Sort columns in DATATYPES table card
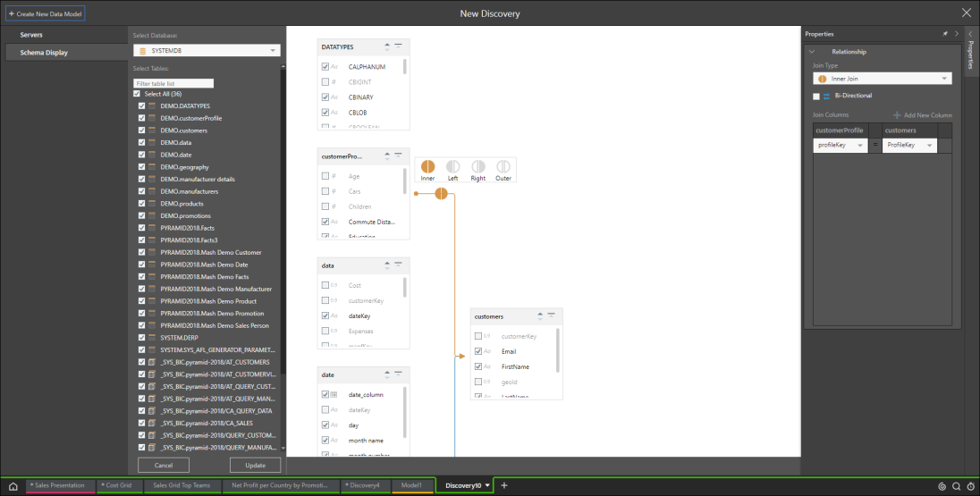This screenshot has width=980, height=496. point(387,46)
